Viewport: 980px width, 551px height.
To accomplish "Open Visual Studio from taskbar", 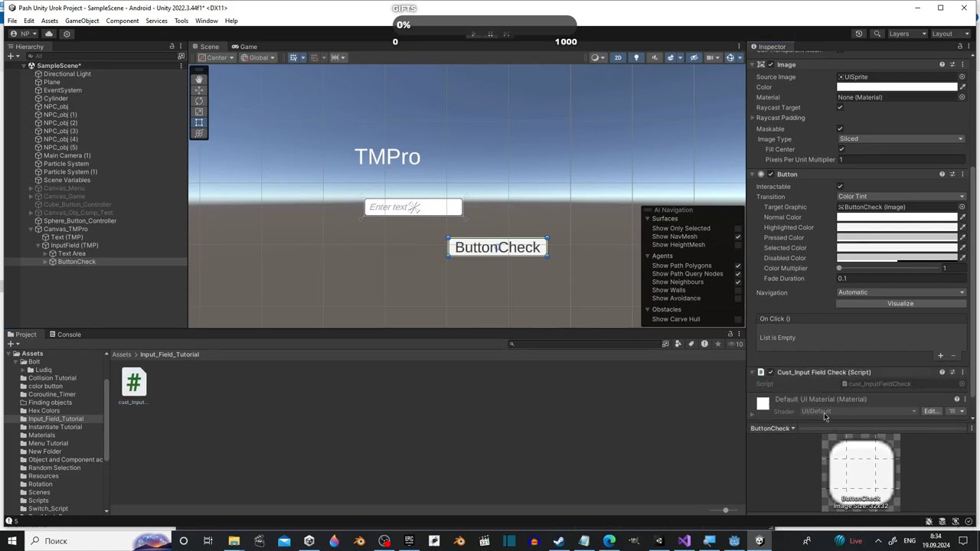I will tap(684, 541).
